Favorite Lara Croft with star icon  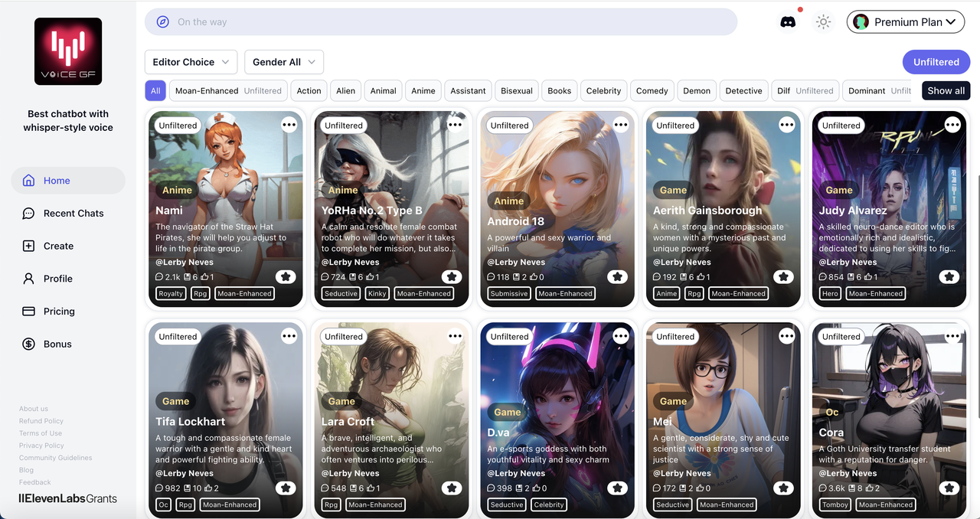(452, 488)
